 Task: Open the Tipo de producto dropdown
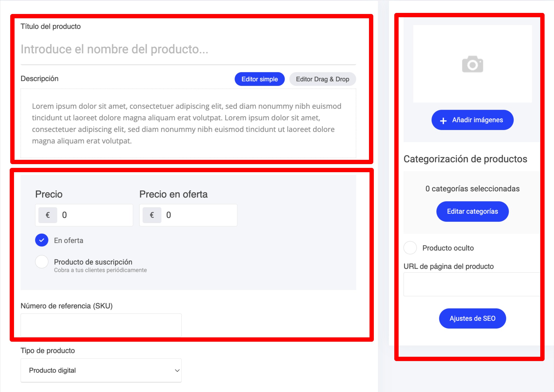(101, 370)
